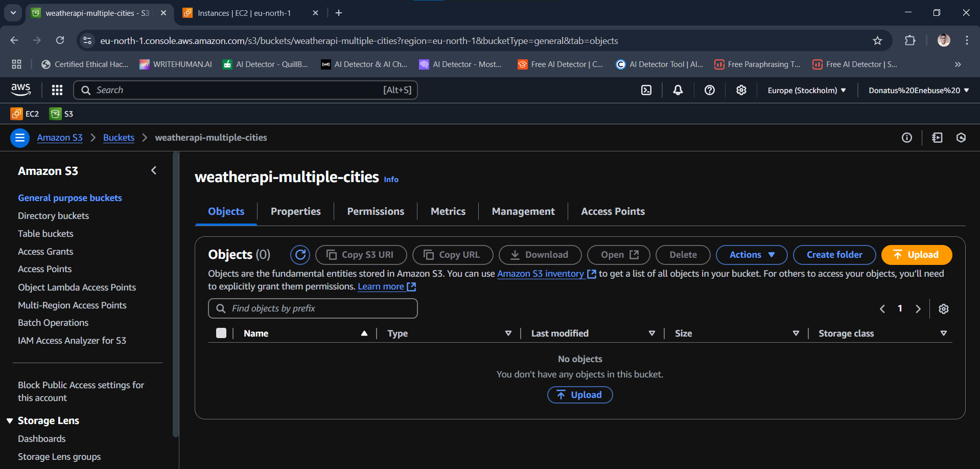Screen dimensions: 980x469
Task: Go to previous objects page
Action: 882,308
